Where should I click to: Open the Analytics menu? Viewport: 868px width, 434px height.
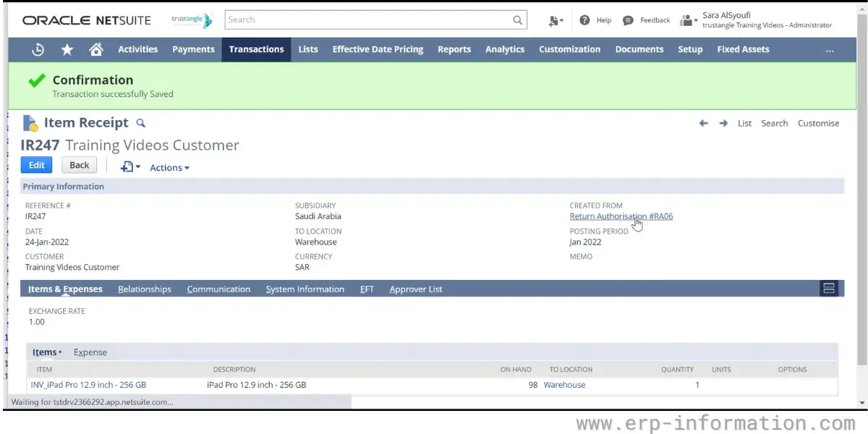tap(505, 49)
